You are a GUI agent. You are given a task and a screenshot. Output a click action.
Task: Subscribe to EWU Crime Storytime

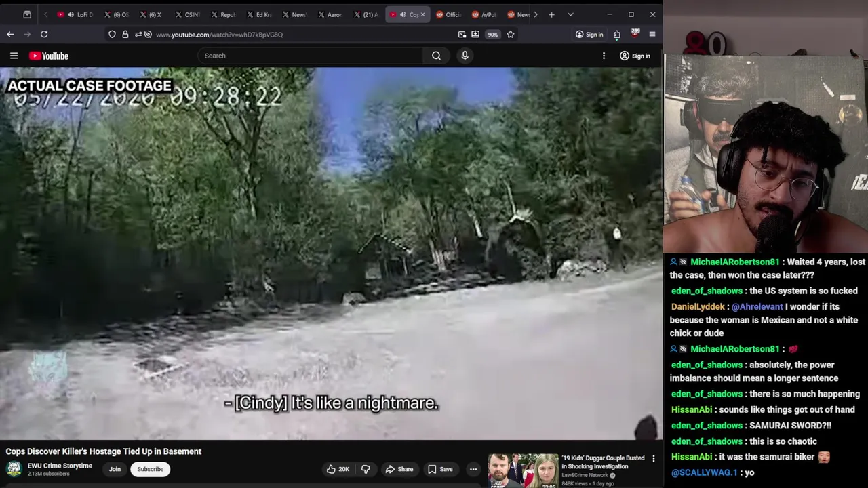(x=150, y=469)
